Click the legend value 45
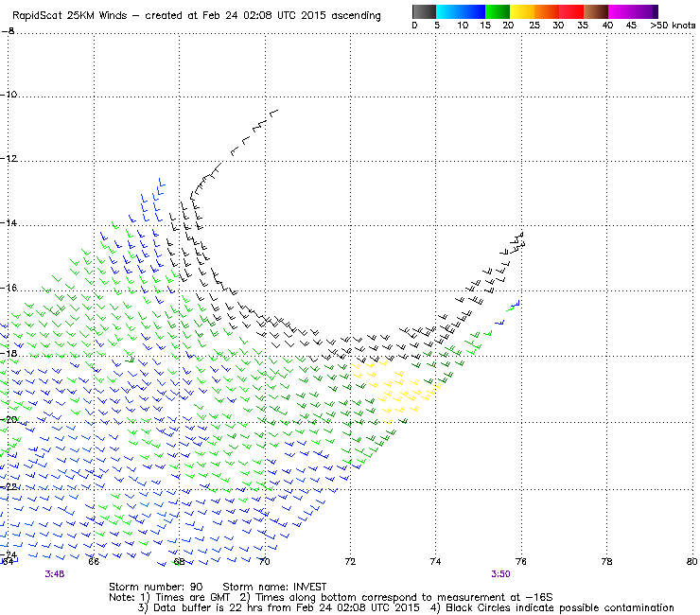This screenshot has height=615, width=700. click(x=631, y=26)
